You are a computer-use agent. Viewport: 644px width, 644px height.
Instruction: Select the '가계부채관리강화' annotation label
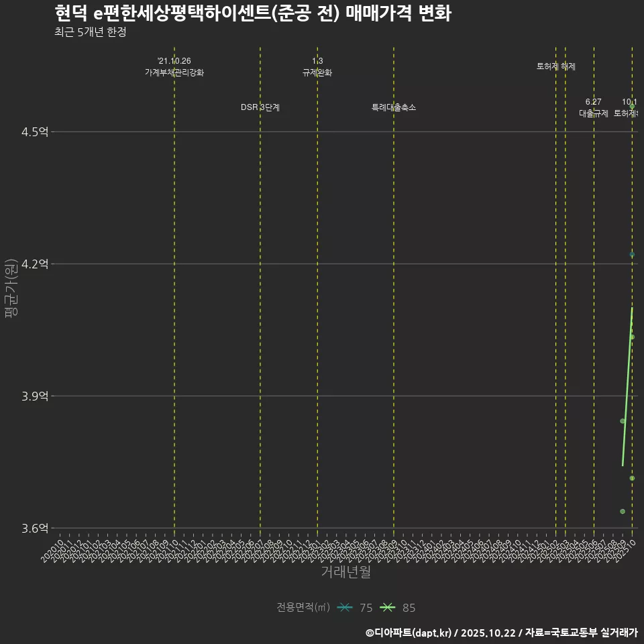click(174, 72)
